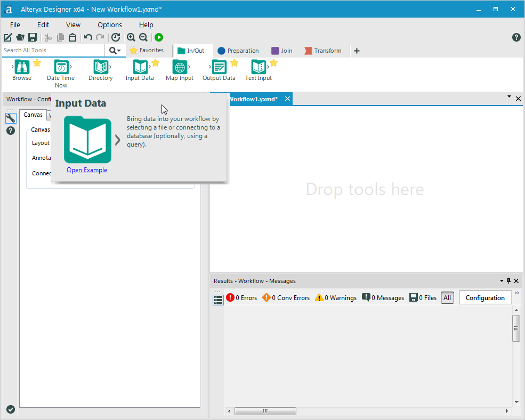Switch to the In/Out tool category

point(191,51)
